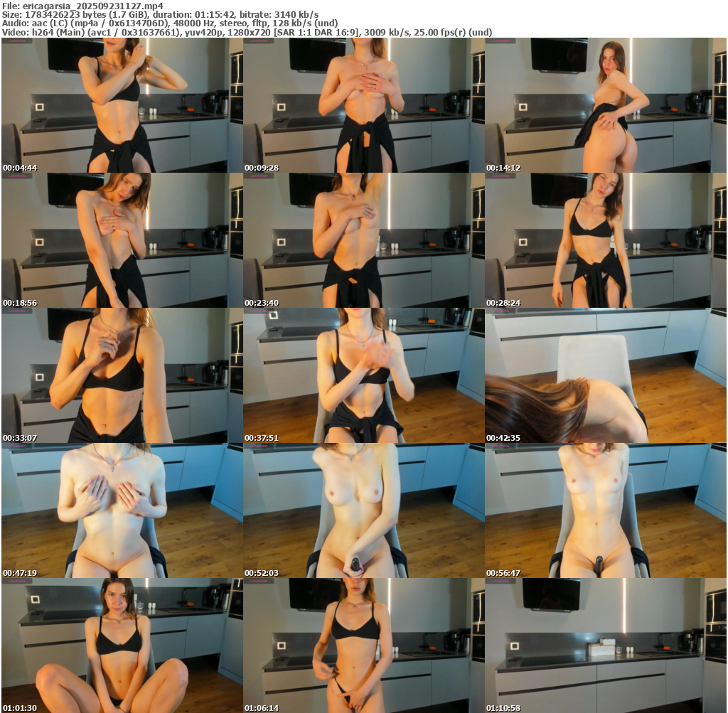Select the frame at 01:06:14
Image resolution: width=728 pixels, height=713 pixels.
click(x=363, y=645)
